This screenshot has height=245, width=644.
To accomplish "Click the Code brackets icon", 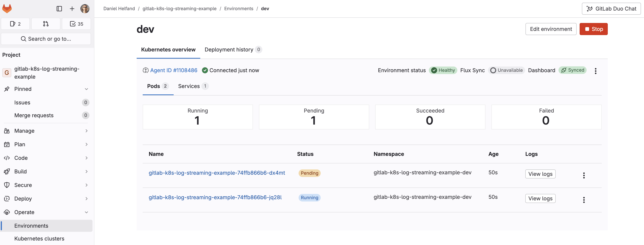I will [x=7, y=158].
